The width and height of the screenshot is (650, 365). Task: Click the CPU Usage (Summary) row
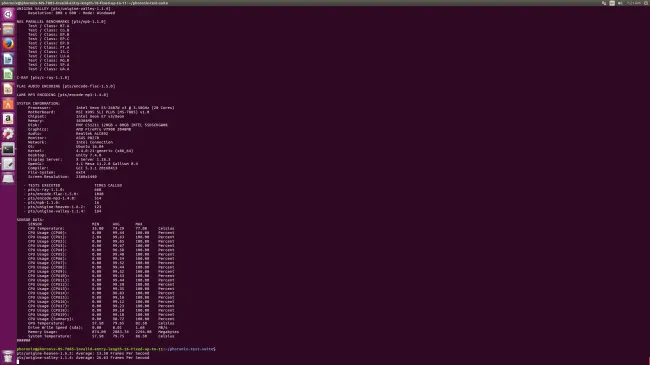coord(101,319)
